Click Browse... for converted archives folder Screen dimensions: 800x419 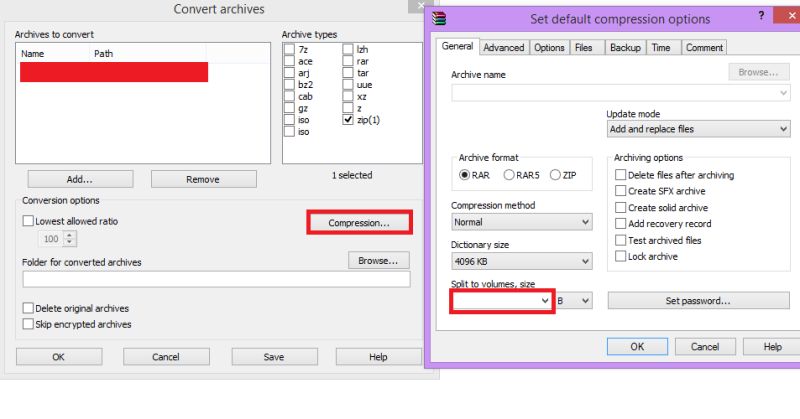point(378,260)
